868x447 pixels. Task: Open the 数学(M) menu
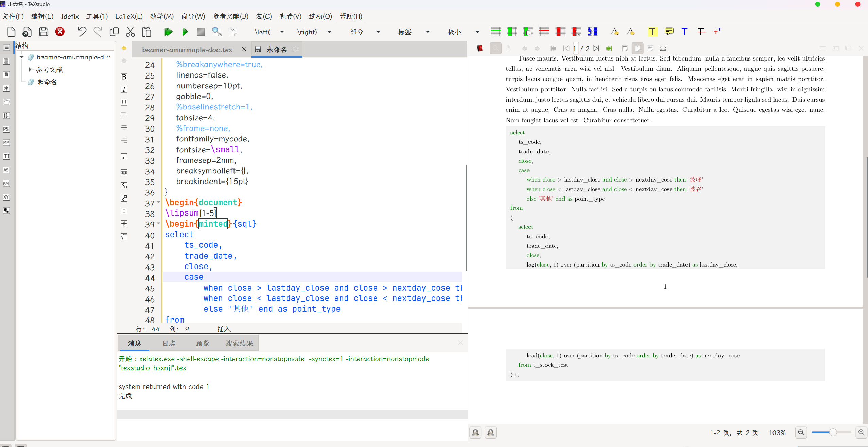(x=162, y=16)
